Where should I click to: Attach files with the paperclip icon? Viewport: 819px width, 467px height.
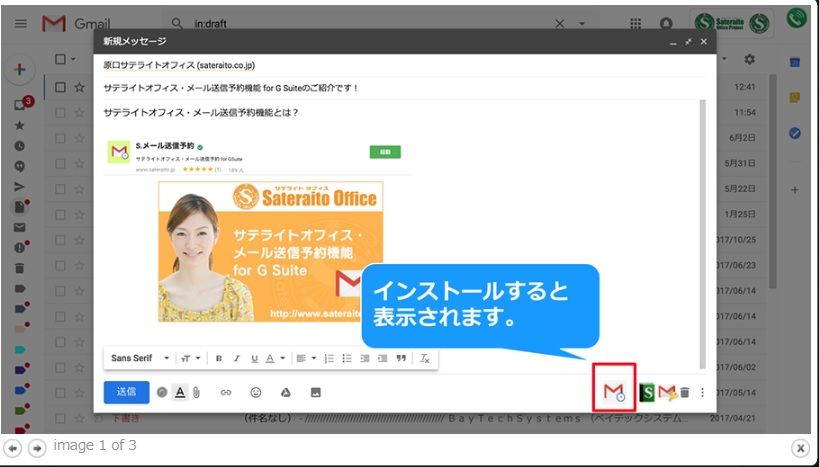pos(196,392)
